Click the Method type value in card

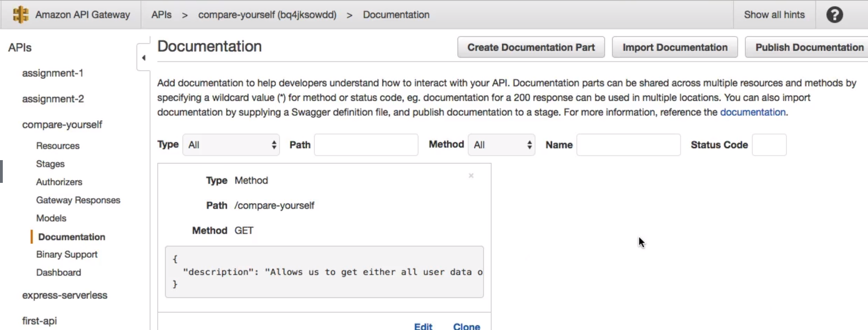tap(251, 181)
